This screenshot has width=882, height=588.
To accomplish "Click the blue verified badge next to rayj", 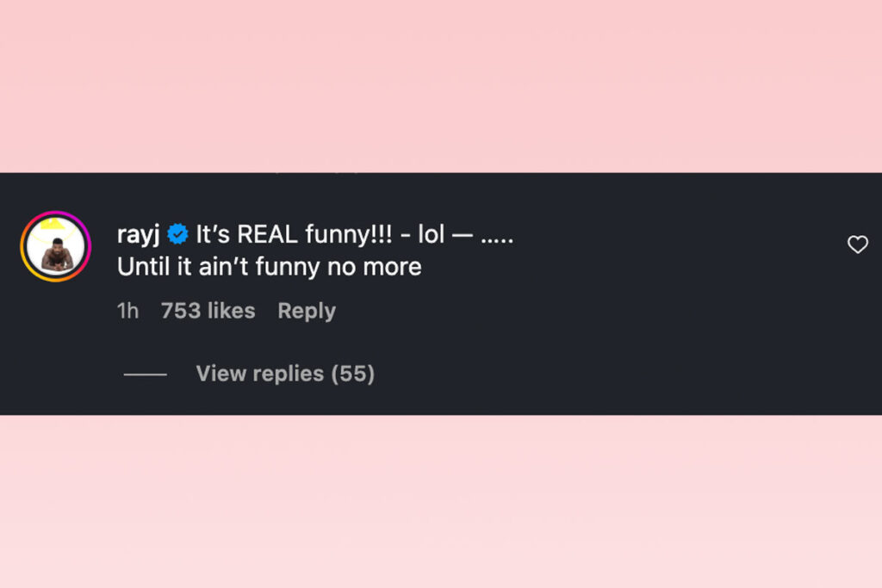I will coord(177,234).
